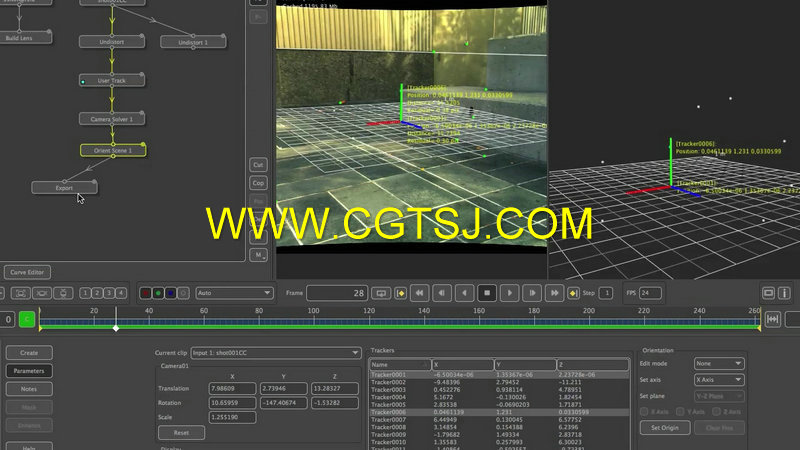The width and height of the screenshot is (800, 450).
Task: Step back one frame
Action: coord(442,293)
